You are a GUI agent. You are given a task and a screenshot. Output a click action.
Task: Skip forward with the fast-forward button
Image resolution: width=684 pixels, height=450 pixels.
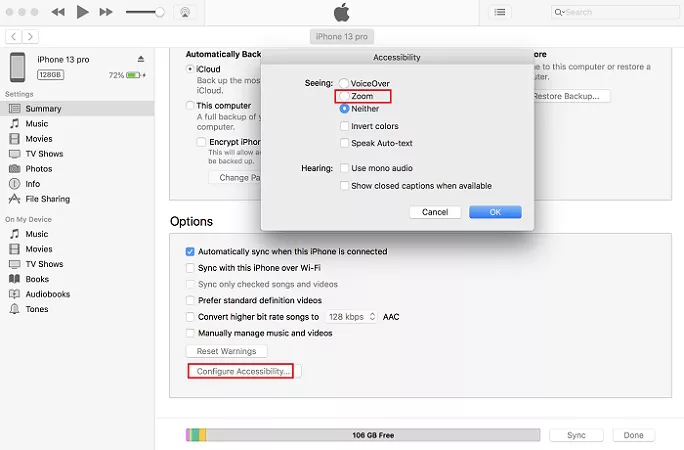pos(106,12)
